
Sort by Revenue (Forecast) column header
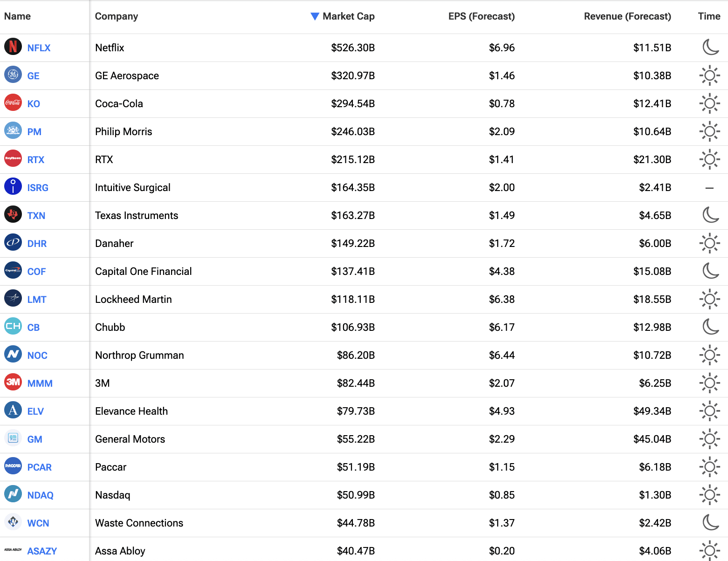coord(627,16)
